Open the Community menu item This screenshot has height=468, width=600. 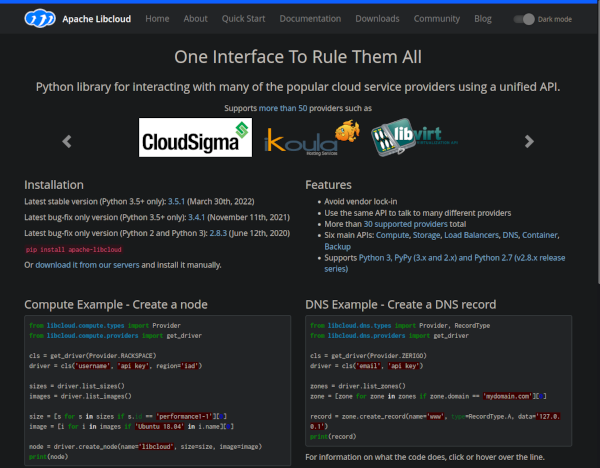(437, 19)
